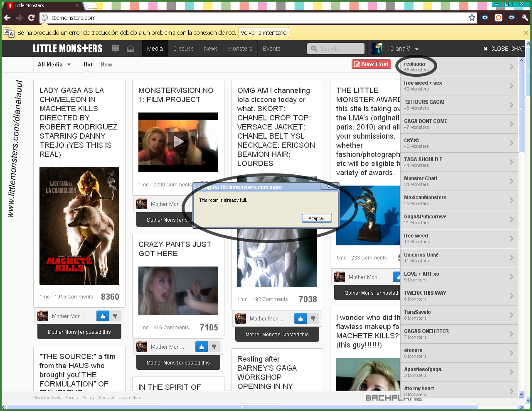Click the Diana profile avatar
Viewport: 532px width, 411px height.
(377, 49)
